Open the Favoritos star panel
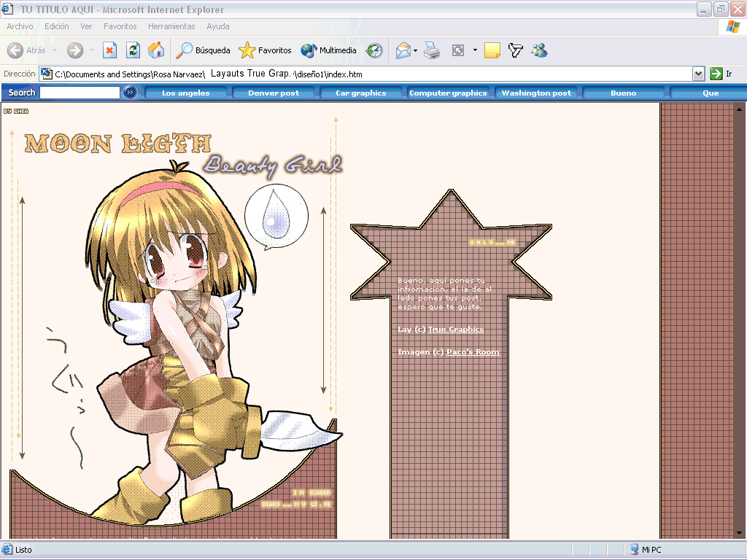 coord(265,50)
